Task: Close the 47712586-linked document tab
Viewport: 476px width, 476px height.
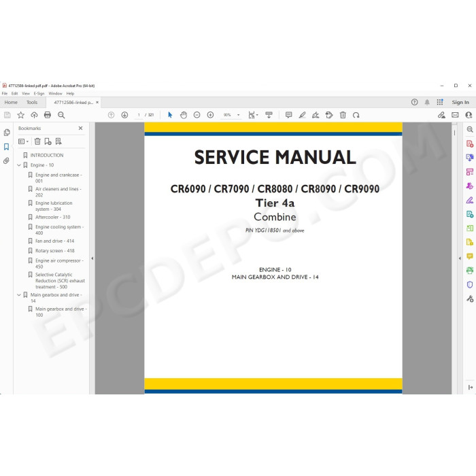Action: [x=97, y=102]
